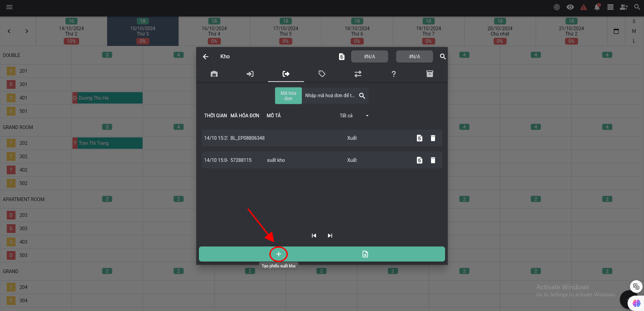The height and width of the screenshot is (311, 644).
Task: Open attachment for invoice 57288115
Action: [x=420, y=160]
